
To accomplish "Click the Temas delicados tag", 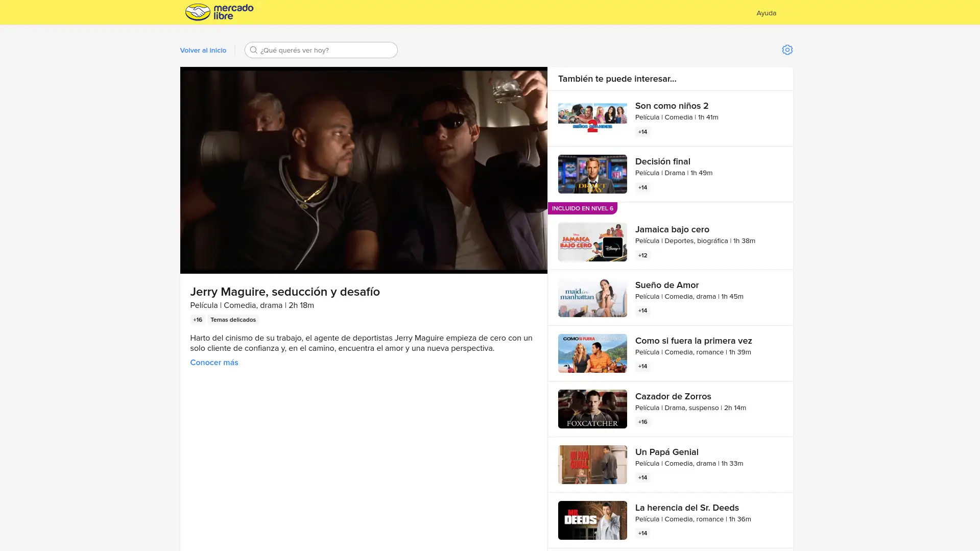I will [x=233, y=320].
